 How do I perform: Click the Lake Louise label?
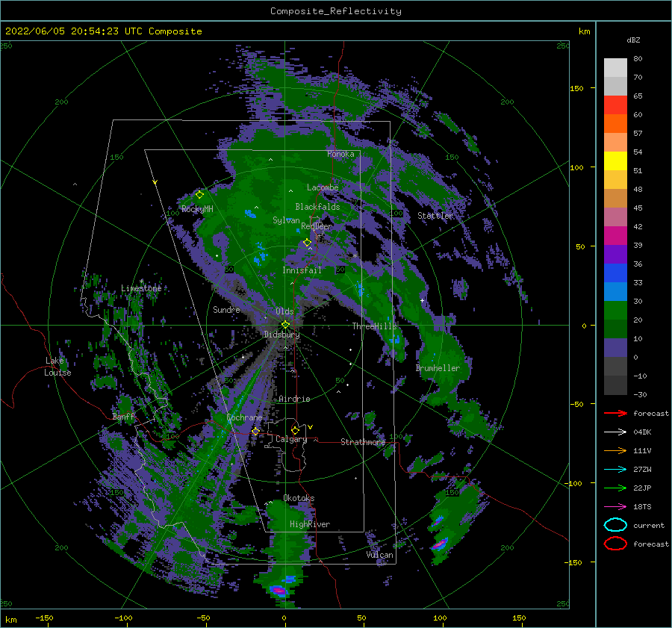57,367
